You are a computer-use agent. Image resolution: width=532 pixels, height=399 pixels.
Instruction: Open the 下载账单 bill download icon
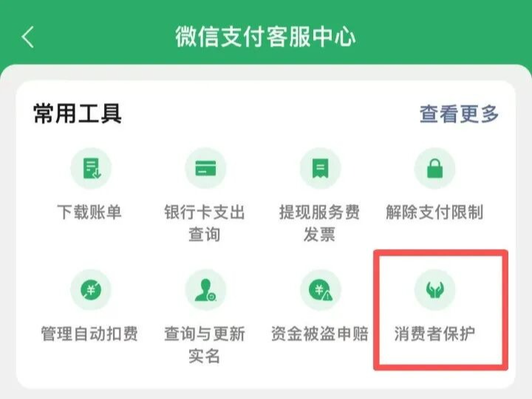pos(91,168)
